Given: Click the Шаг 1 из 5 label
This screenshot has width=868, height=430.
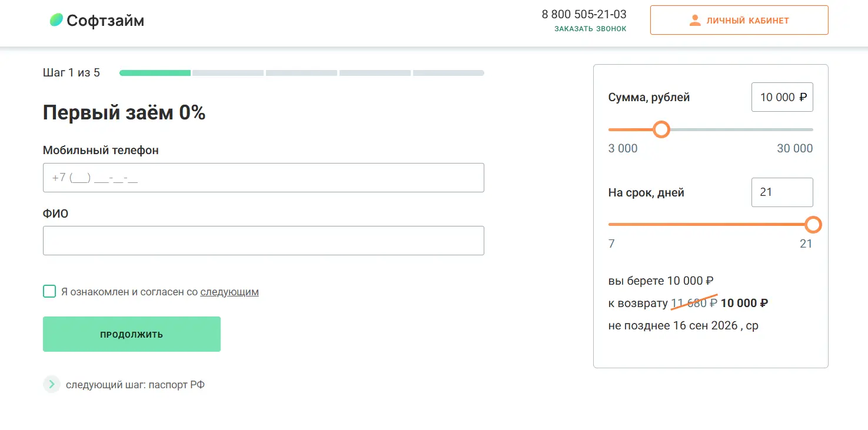Looking at the screenshot, I should pos(71,73).
